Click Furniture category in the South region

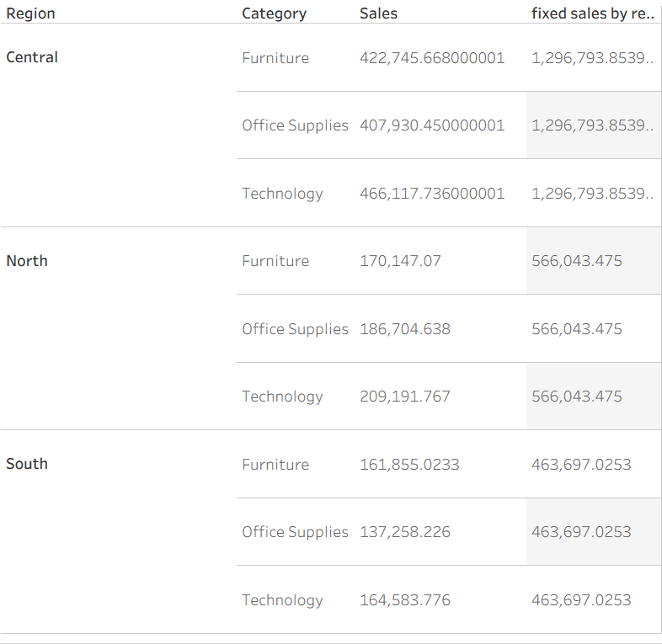(275, 465)
